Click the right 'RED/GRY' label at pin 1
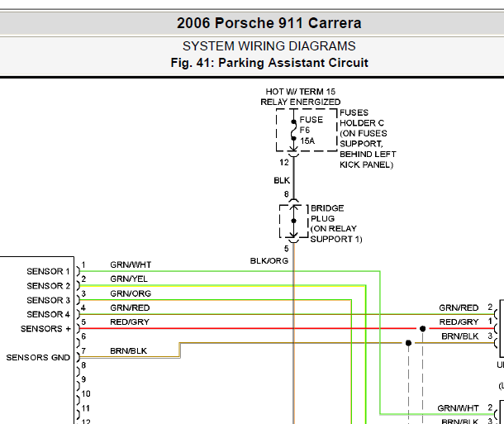Image resolution: width=504 pixels, height=424 pixels. coord(459,322)
